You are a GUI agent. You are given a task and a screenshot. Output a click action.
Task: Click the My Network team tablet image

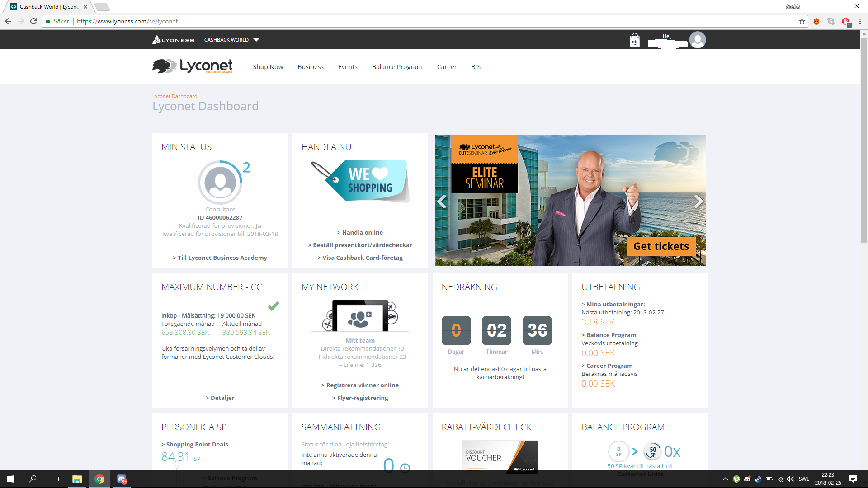[360, 315]
